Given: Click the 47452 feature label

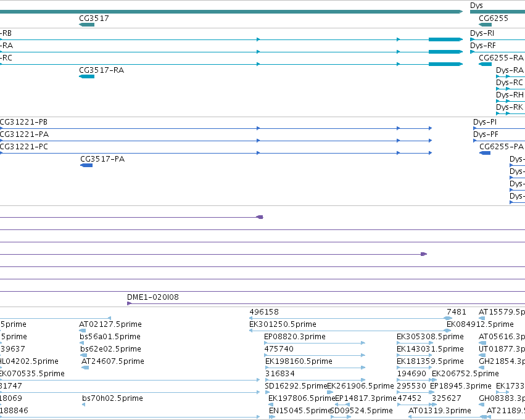Looking at the screenshot, I should [410, 398].
